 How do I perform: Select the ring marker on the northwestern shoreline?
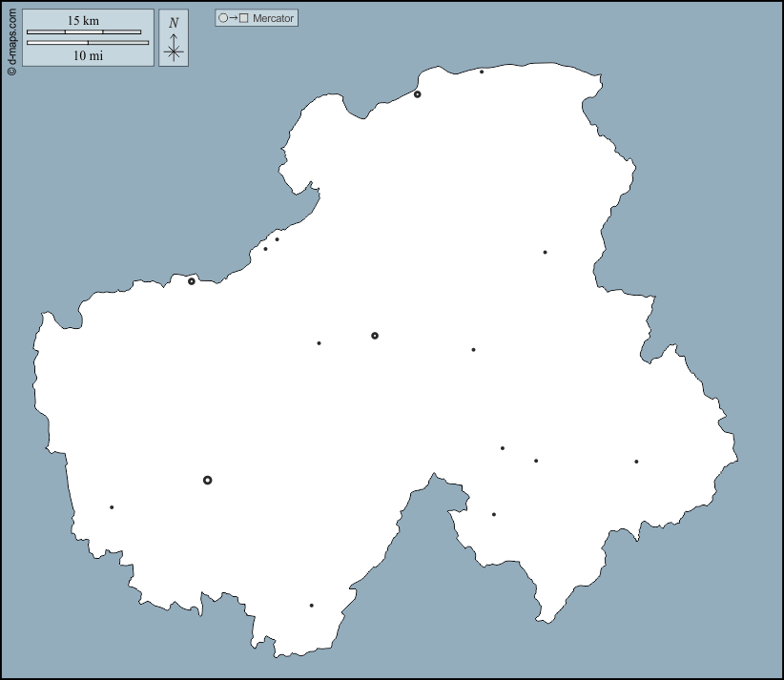(x=192, y=281)
